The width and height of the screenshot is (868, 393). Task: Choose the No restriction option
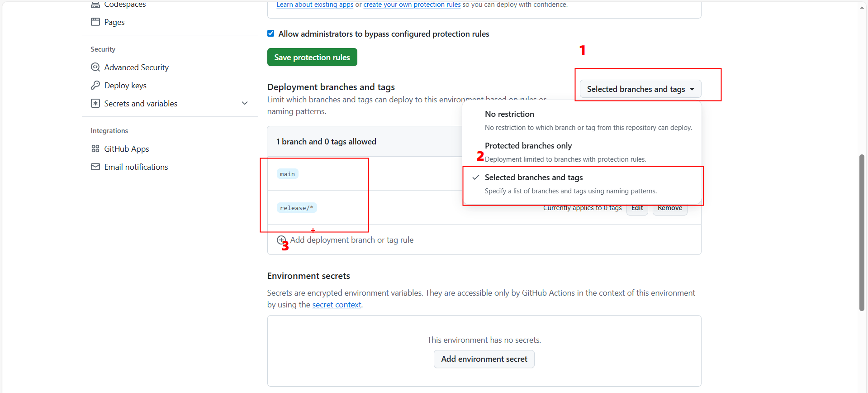pyautogui.click(x=509, y=114)
